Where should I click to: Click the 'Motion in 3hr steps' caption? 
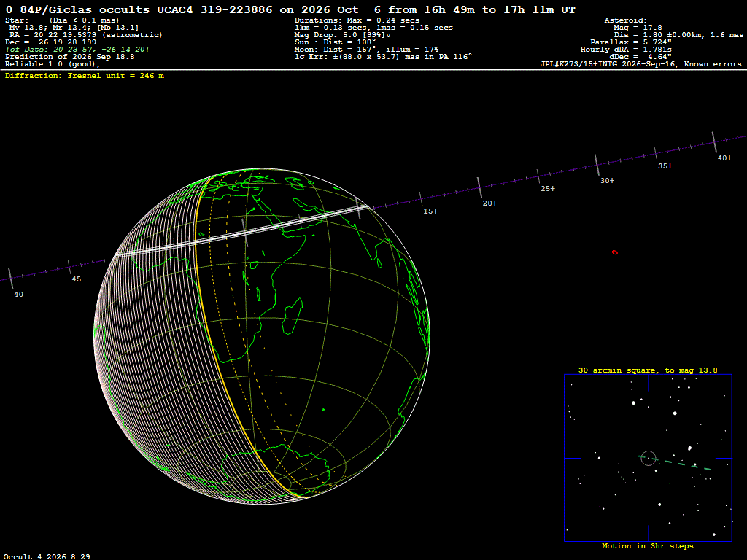point(648,546)
